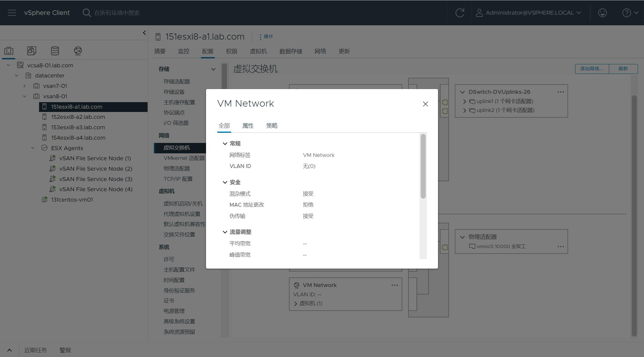
Task: Open the 摘要 host tab
Action: [160, 51]
